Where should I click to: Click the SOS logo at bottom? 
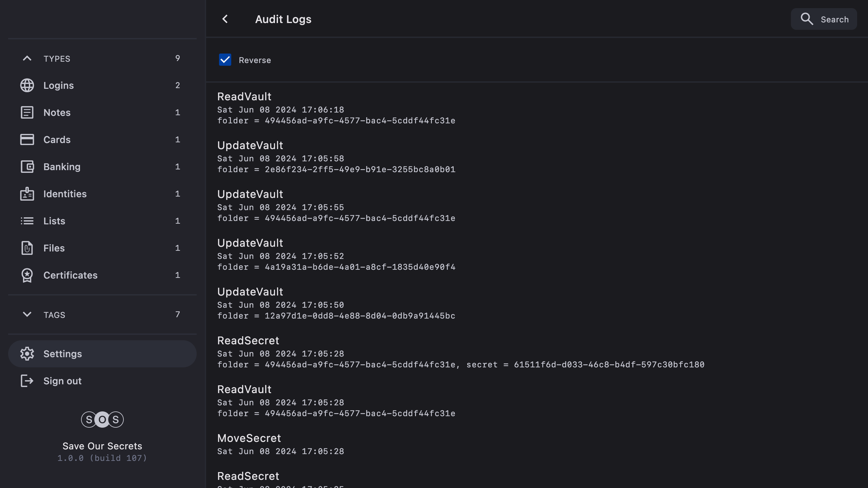(102, 420)
